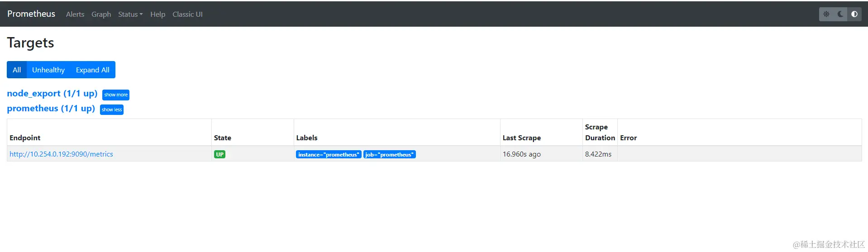The image size is (868, 252).
Task: Open the prometheus (1/1 up) heading link
Action: tap(51, 108)
